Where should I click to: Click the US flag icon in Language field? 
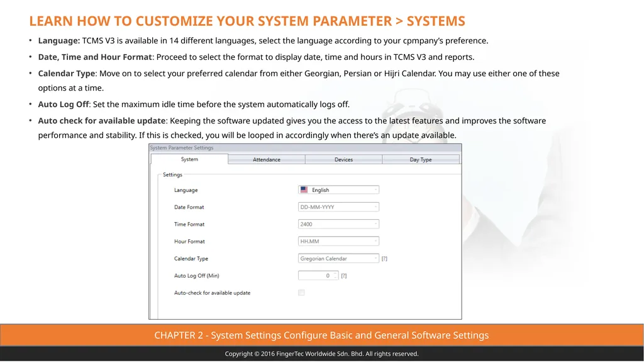[304, 189]
